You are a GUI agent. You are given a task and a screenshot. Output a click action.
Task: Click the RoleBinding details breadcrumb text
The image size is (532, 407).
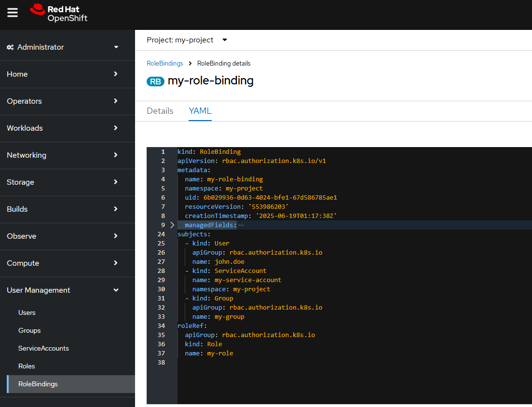pos(224,64)
